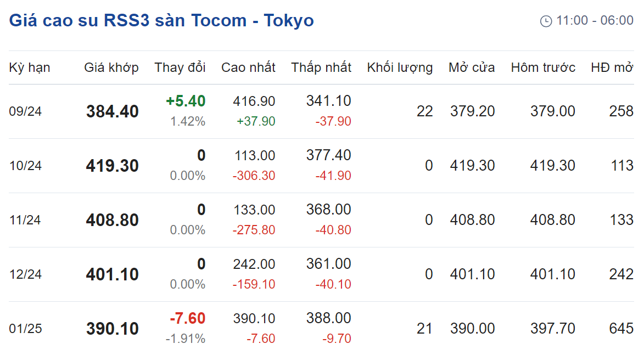Click the 11:00 - 06:00 trading time text
644x355 pixels.
595,20
